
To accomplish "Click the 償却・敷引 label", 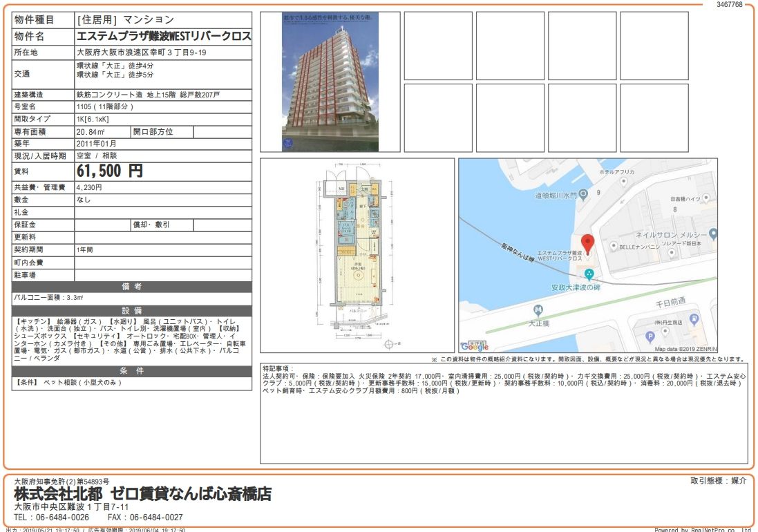I will [x=151, y=225].
